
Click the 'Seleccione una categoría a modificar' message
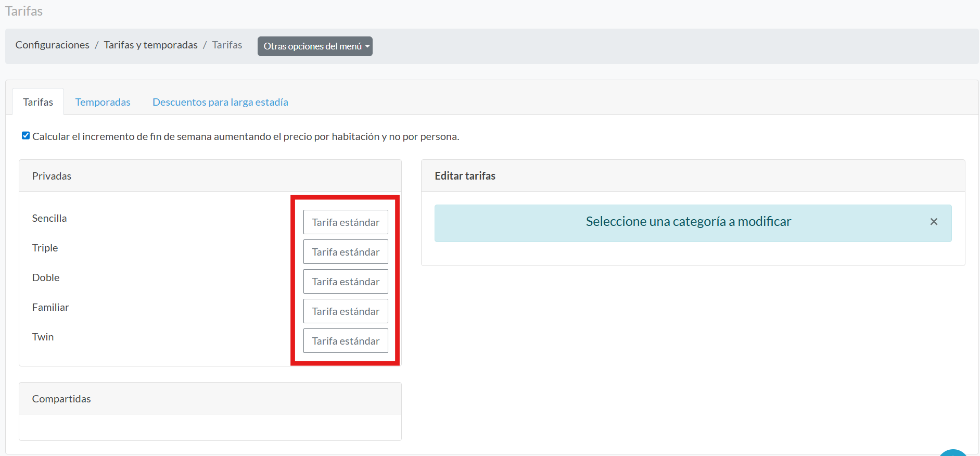[688, 222]
